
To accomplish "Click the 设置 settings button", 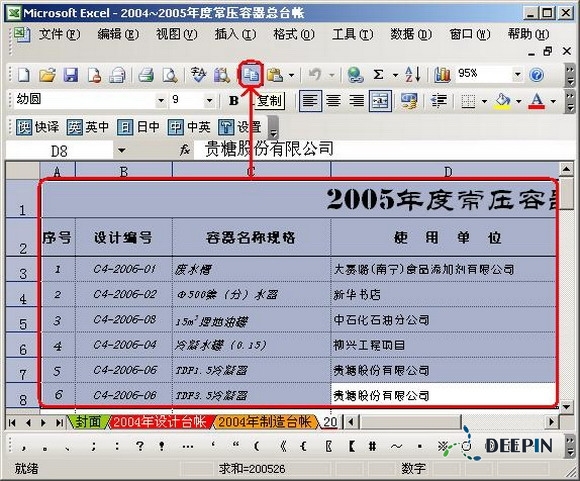I will [x=240, y=127].
